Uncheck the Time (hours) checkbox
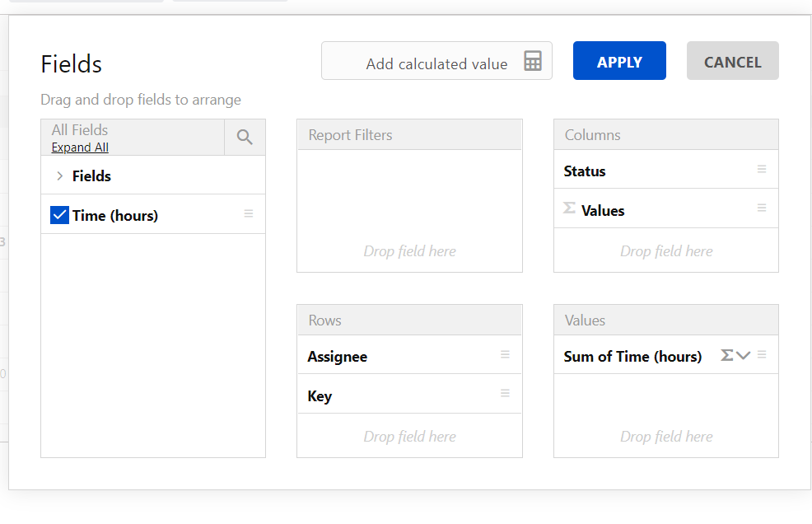 point(59,216)
